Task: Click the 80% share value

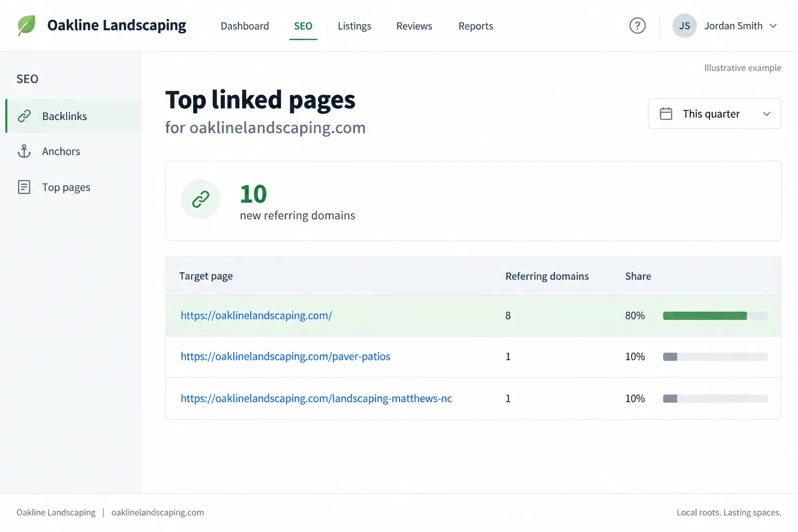Action: pyautogui.click(x=635, y=315)
